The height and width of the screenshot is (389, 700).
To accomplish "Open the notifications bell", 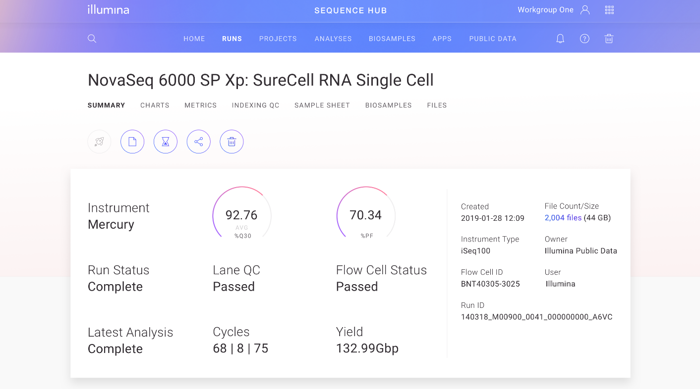I will [560, 38].
